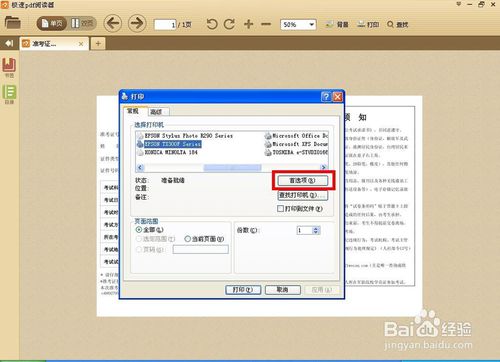Select the Microsoft Office Document printer
The image size is (500, 362).
point(296,136)
